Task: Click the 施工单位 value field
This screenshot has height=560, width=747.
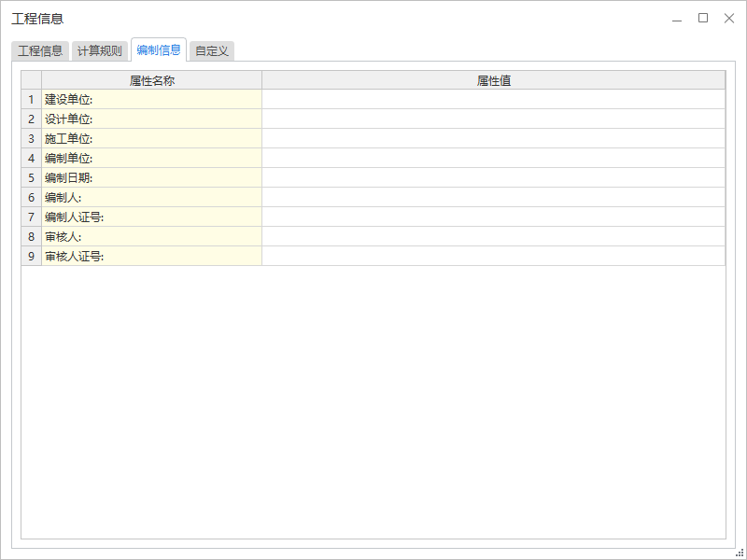Action: [x=494, y=138]
